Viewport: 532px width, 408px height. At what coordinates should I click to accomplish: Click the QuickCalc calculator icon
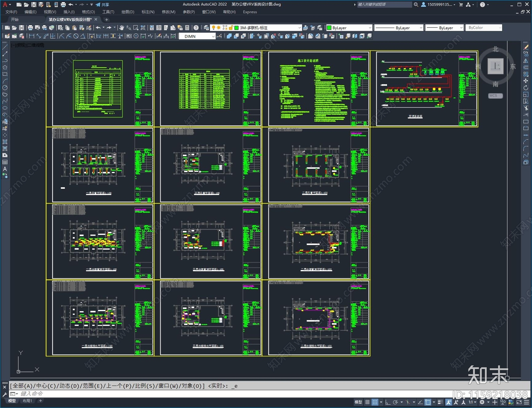[187, 28]
